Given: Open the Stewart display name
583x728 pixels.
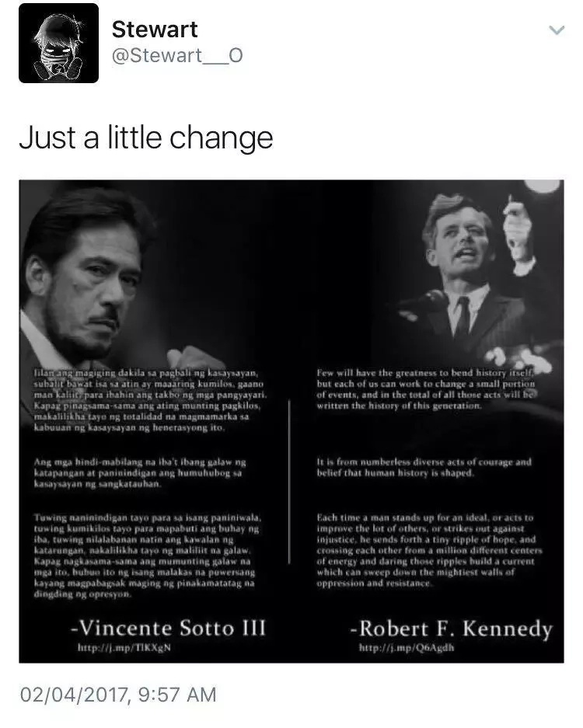Looking at the screenshot, I should (155, 30).
